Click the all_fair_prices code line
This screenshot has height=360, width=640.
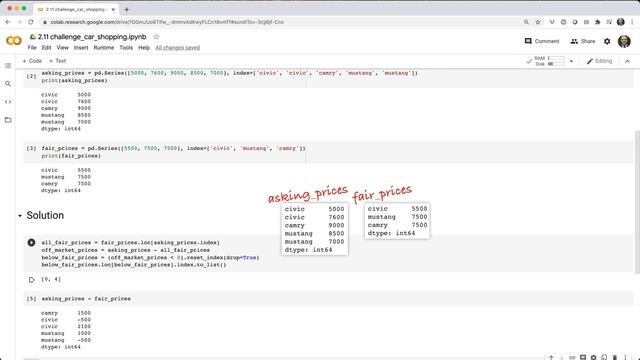130,242
